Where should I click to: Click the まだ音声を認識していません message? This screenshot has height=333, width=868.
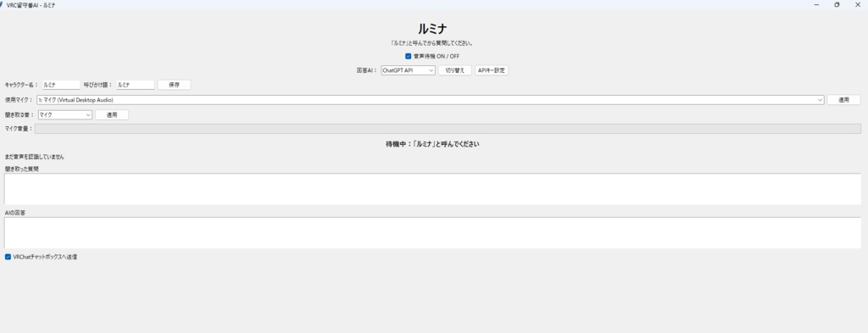34,157
